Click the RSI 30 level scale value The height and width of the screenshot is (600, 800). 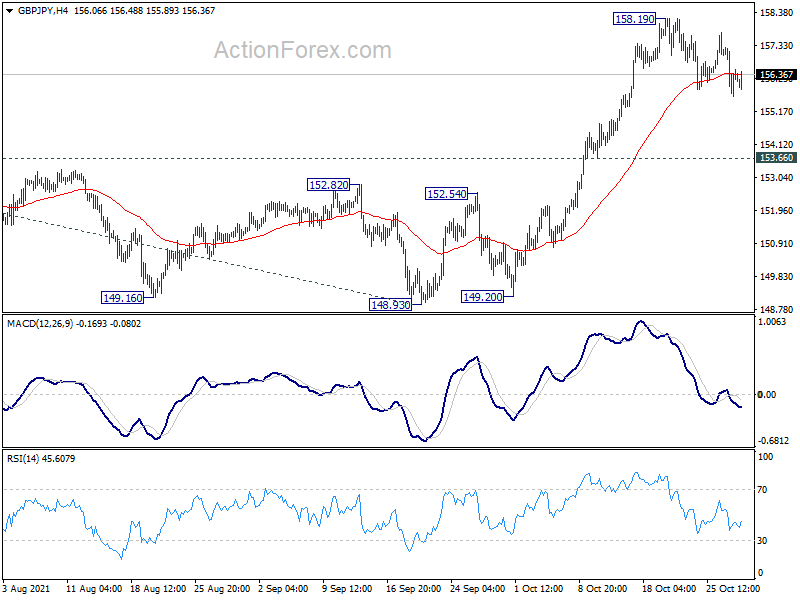762,540
